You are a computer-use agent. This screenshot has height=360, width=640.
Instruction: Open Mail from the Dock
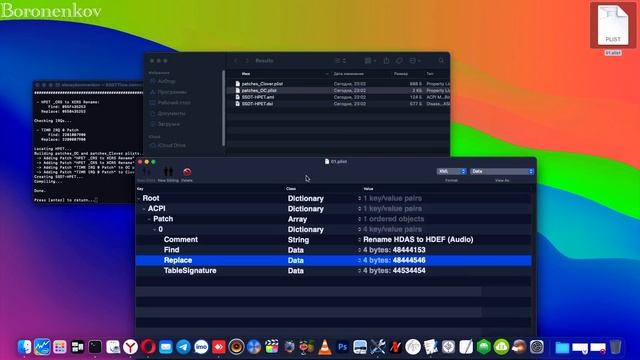tap(166, 347)
